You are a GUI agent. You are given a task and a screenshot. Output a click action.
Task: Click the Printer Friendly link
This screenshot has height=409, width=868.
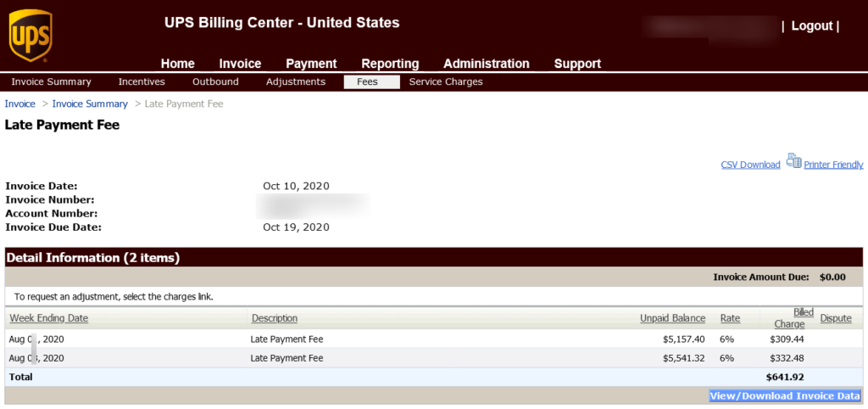(x=833, y=165)
